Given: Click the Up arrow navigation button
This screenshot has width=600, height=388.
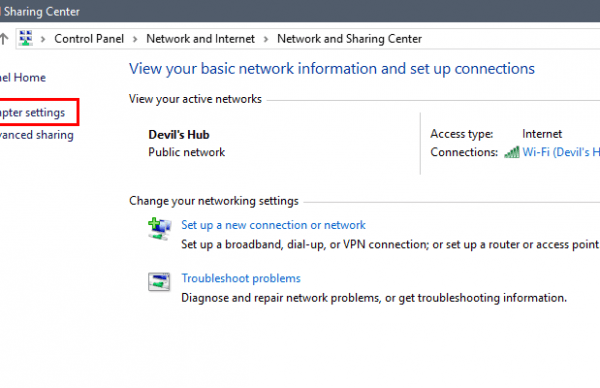Looking at the screenshot, I should point(4,39).
